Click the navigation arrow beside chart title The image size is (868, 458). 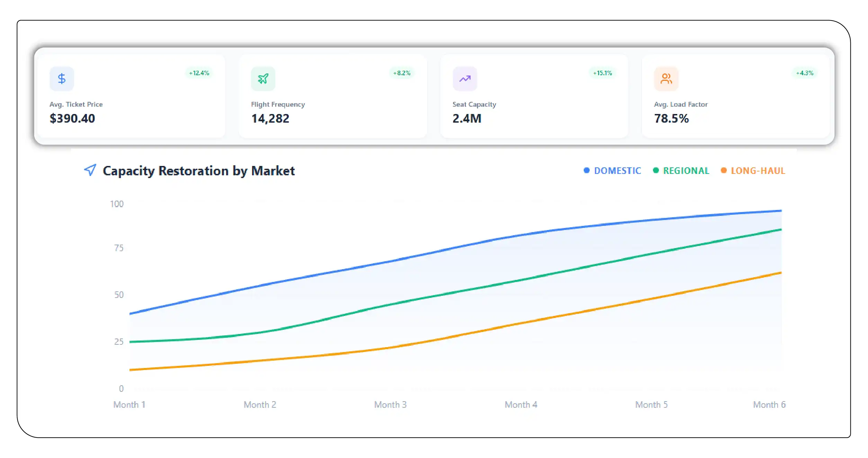tap(90, 170)
